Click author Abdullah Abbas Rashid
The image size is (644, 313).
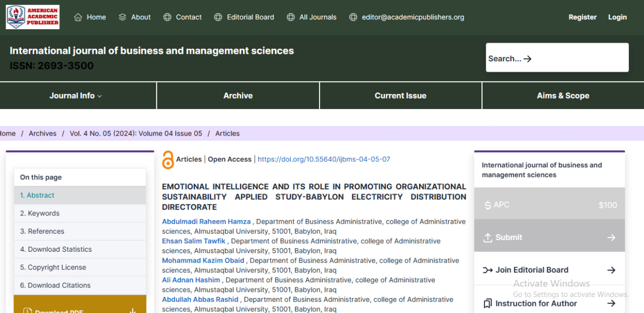[200, 299]
